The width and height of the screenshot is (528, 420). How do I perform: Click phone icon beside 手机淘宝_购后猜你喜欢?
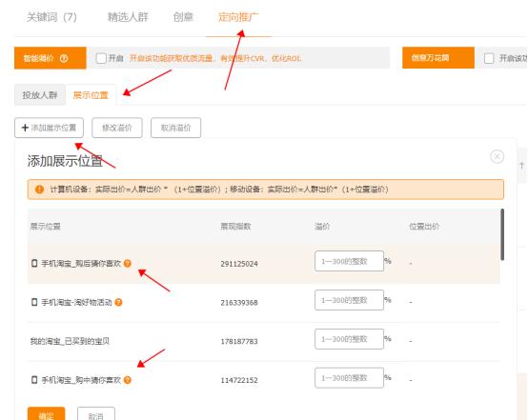point(34,263)
